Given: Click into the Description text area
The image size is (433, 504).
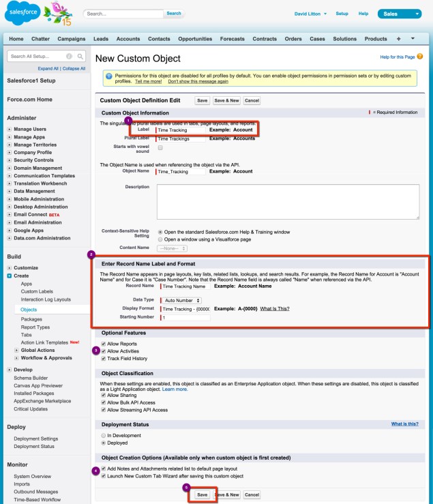Looking at the screenshot, I should (288, 201).
